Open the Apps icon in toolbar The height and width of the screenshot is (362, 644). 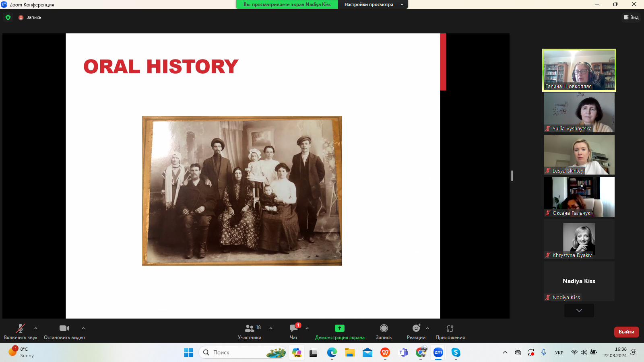point(450,332)
